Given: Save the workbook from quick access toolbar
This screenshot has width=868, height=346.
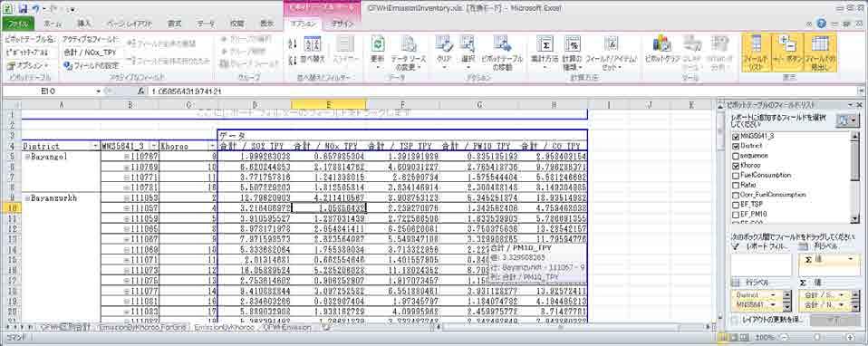Looking at the screenshot, I should click(x=23, y=9).
